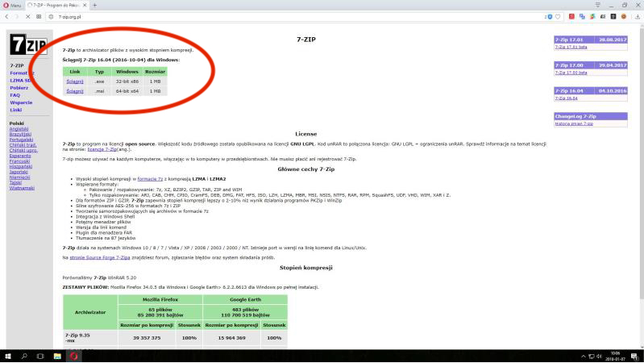644x363 pixels.
Task: Open the red extension icon
Action: pos(571,16)
